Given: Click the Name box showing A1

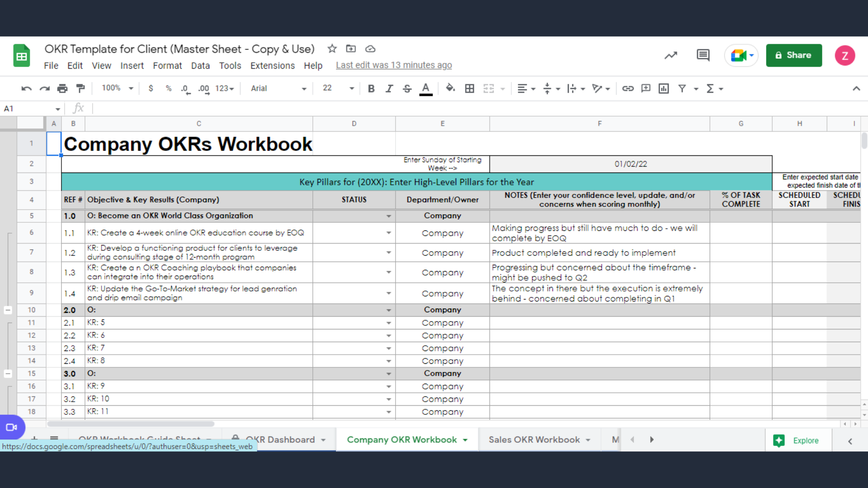Looking at the screenshot, I should pos(32,108).
